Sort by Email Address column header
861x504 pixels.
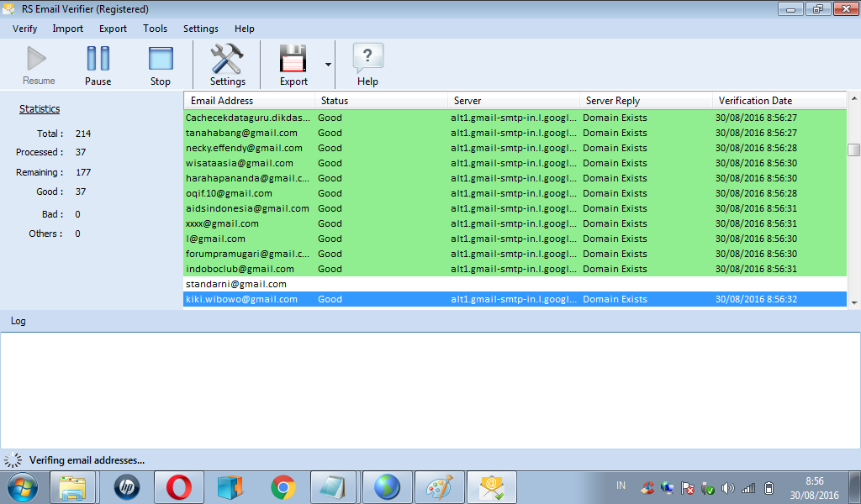[x=249, y=100]
